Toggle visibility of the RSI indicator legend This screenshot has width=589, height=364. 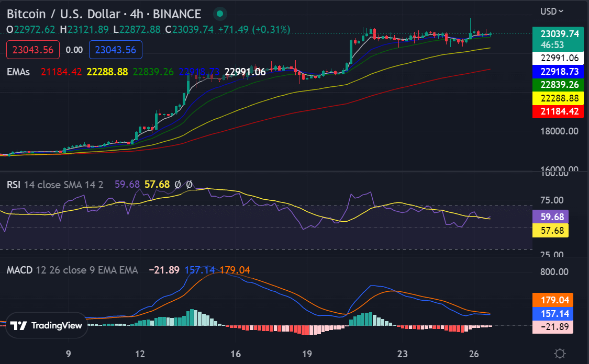point(14,185)
